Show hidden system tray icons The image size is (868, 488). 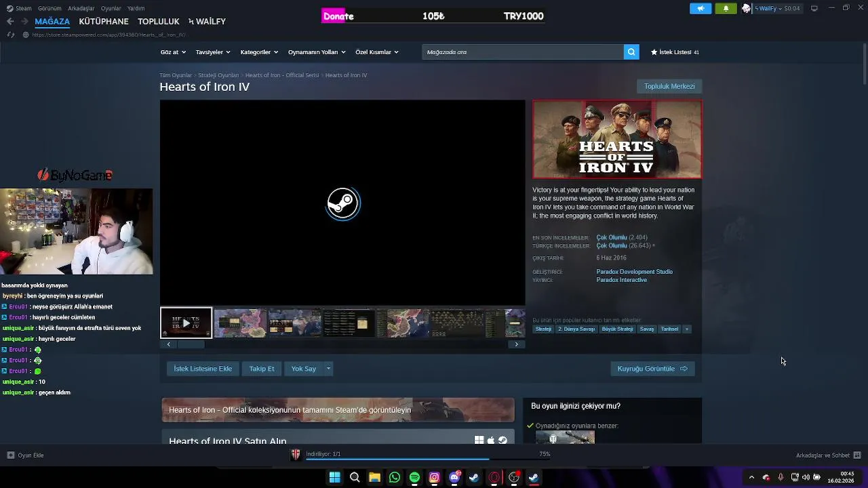(751, 478)
